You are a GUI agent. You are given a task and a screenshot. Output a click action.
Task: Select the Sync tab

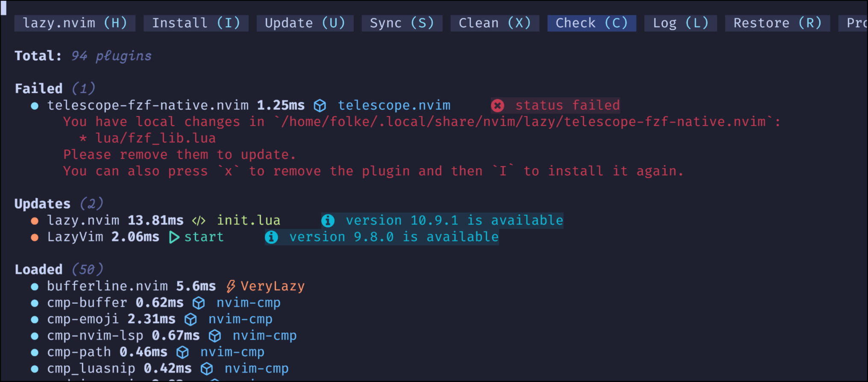coord(401,23)
